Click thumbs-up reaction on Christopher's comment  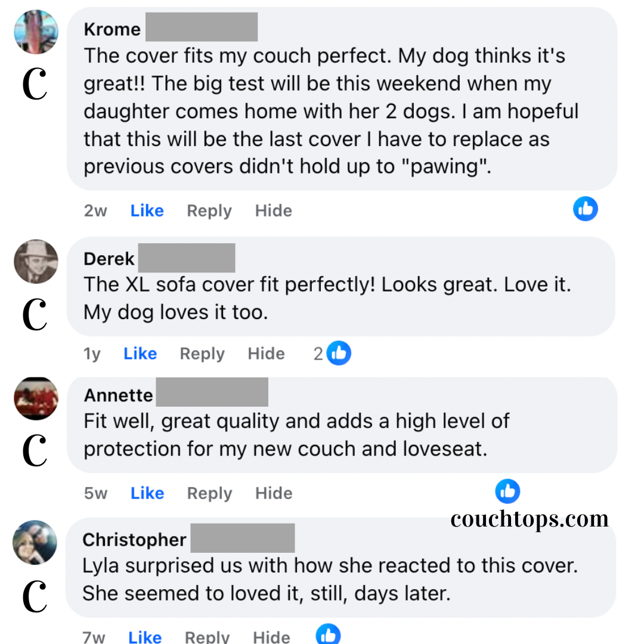tap(328, 634)
